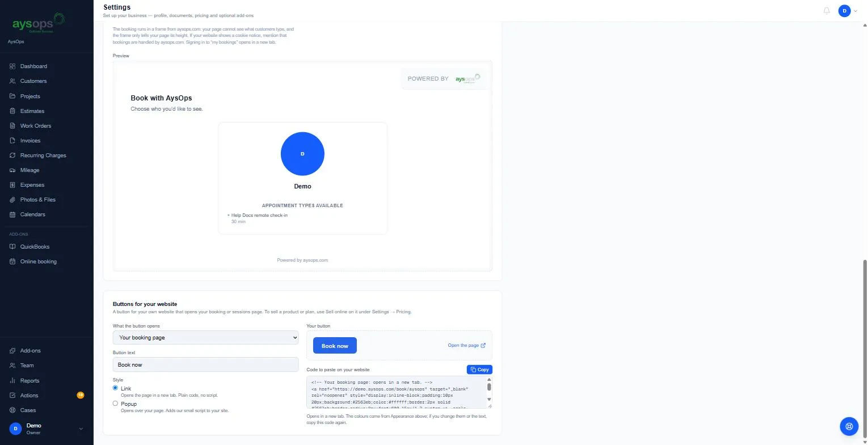The width and height of the screenshot is (868, 445).
Task: Click the Customers people icon
Action: [12, 81]
